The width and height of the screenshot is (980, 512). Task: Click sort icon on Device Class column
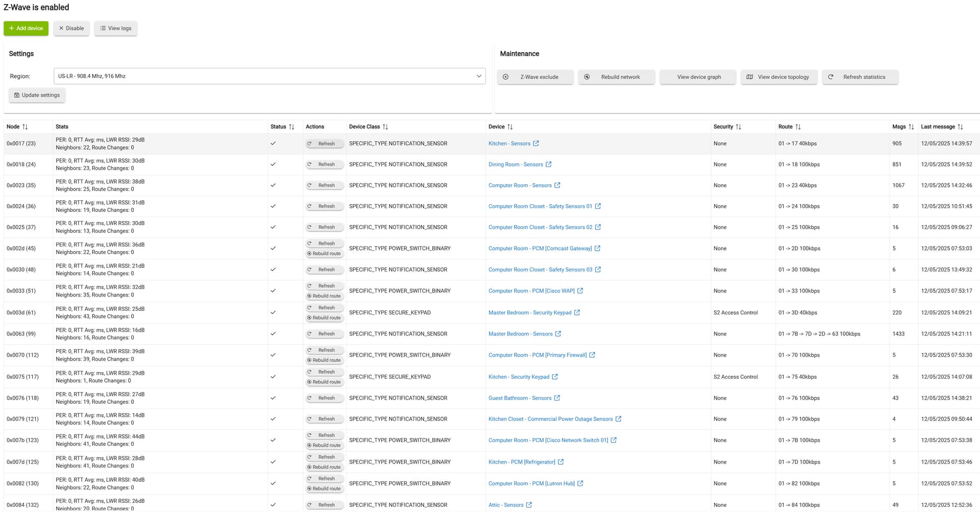[x=385, y=127]
